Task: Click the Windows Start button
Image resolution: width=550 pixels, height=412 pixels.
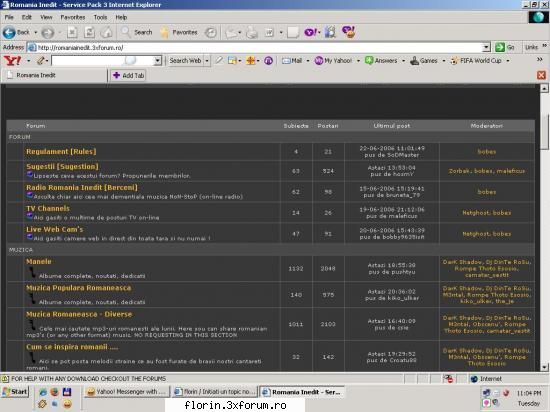Action: coord(15,392)
